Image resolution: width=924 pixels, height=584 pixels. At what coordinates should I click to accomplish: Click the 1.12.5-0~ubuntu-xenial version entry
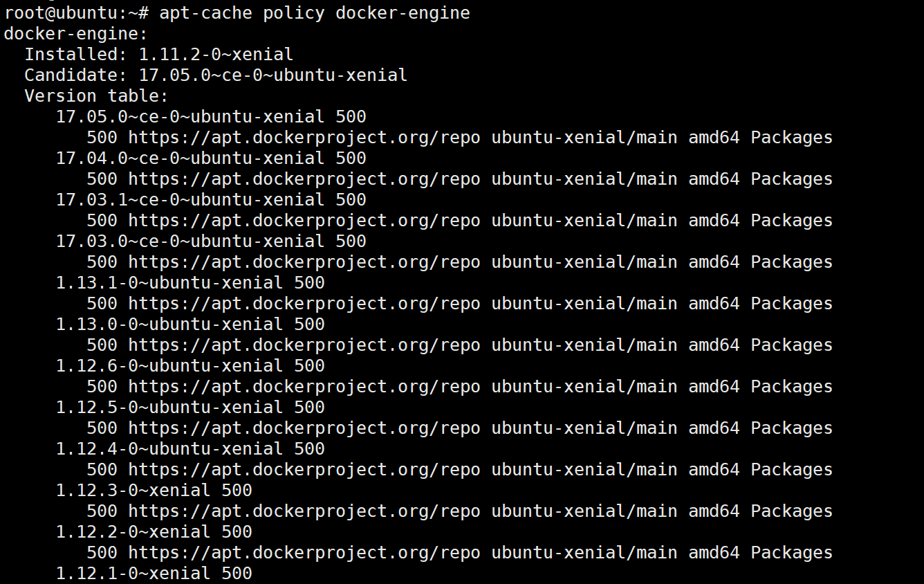[x=169, y=408]
